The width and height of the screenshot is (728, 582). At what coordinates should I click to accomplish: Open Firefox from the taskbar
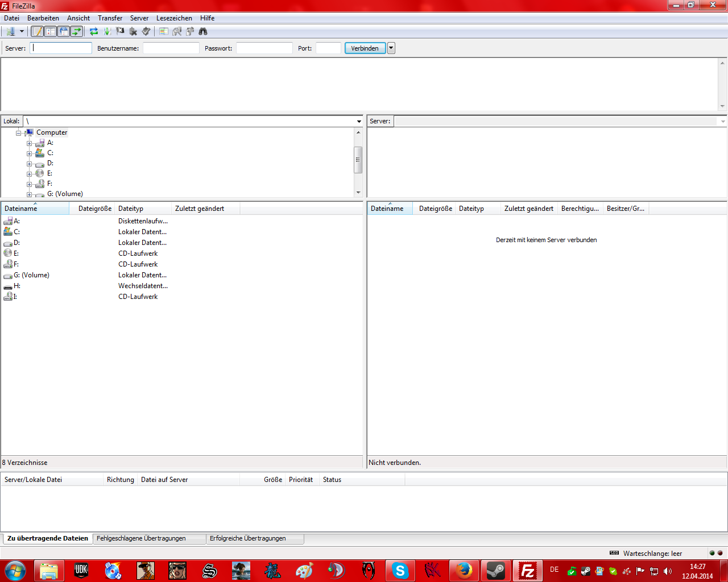pos(464,570)
